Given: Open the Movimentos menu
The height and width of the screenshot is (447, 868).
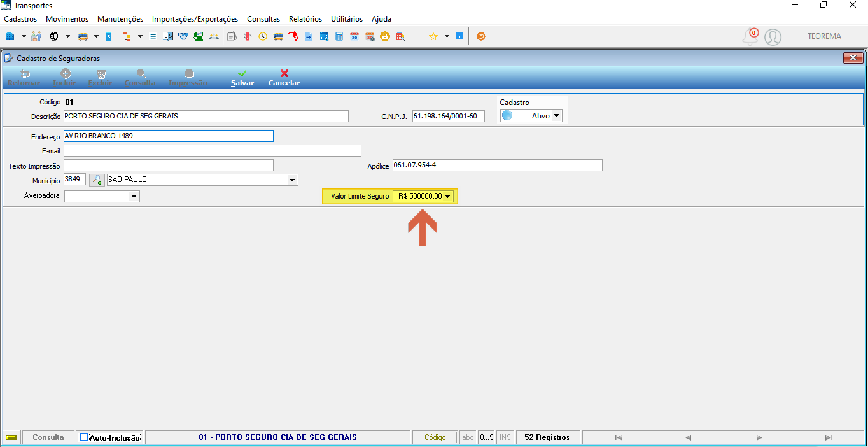Looking at the screenshot, I should coord(67,19).
